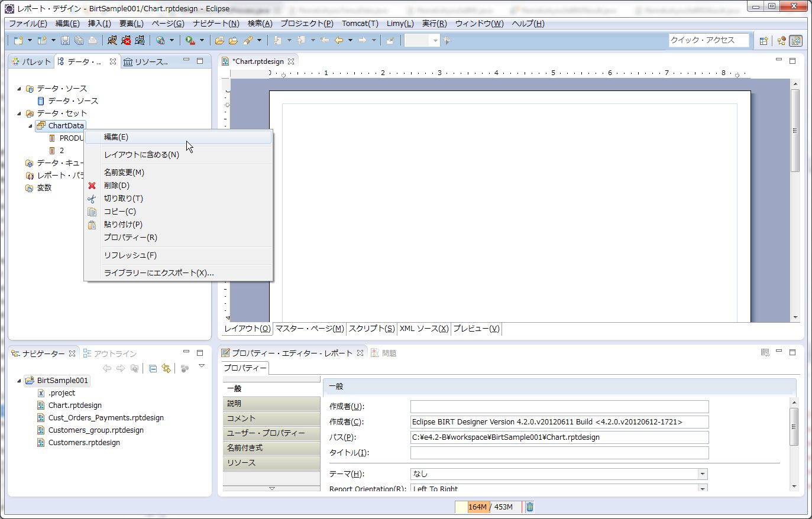Collapse the BirtSample001 project node

pos(19,381)
